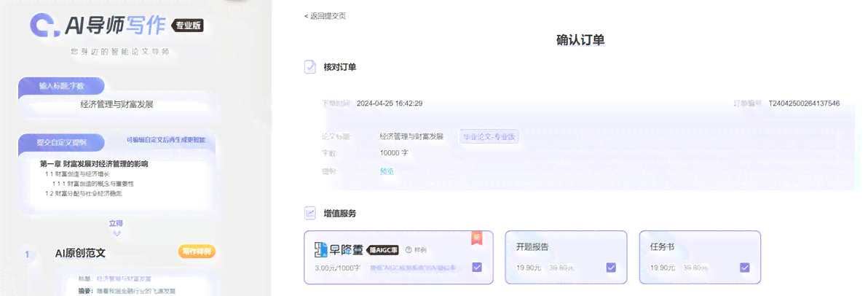Uncheck the 早降重 service checkbox
Screen dimensions: 868x296
(477, 267)
